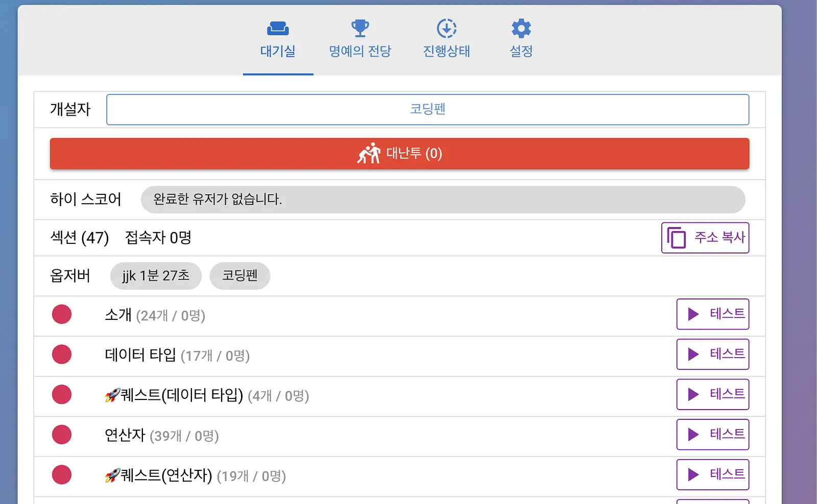Switch to the 진행상태 tab

[x=446, y=51]
